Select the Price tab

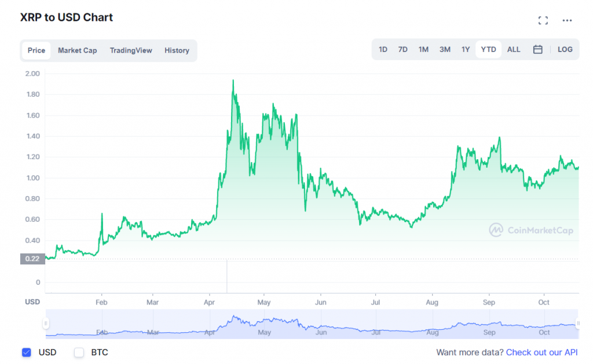[x=36, y=50]
